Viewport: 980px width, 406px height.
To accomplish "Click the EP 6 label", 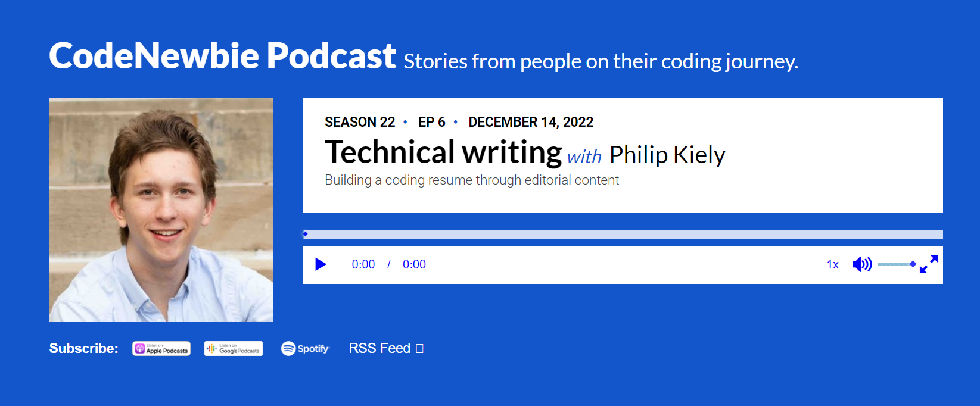I will click(x=432, y=122).
